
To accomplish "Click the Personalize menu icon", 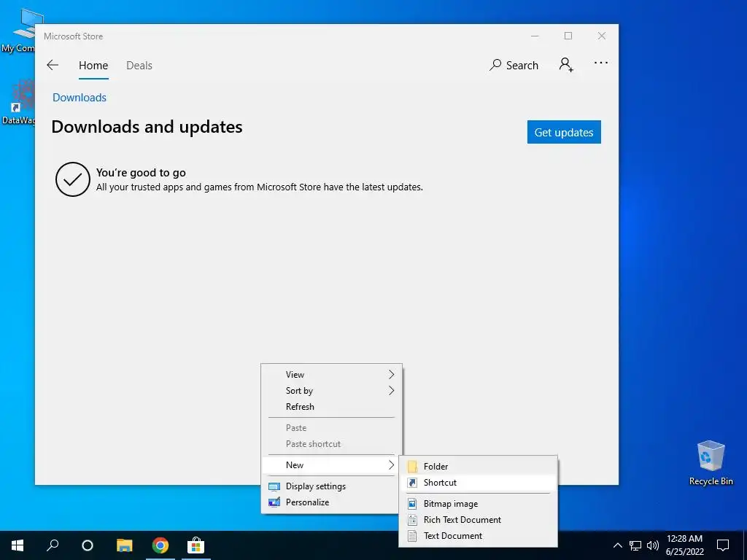I will [x=274, y=502].
